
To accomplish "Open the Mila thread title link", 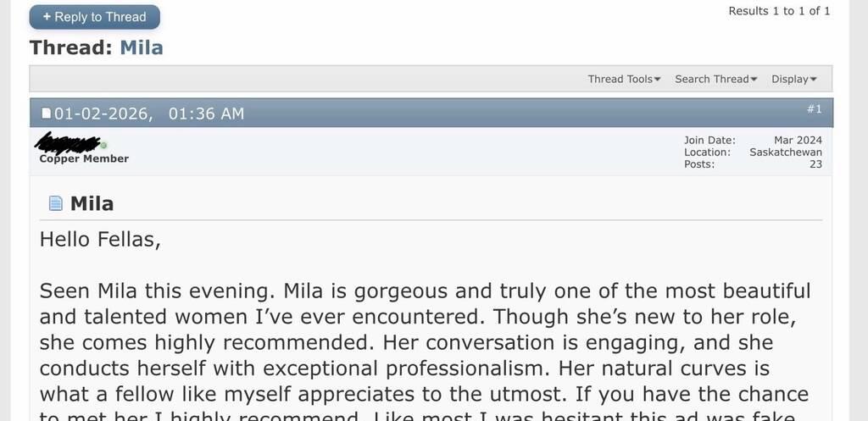I will pos(142,47).
